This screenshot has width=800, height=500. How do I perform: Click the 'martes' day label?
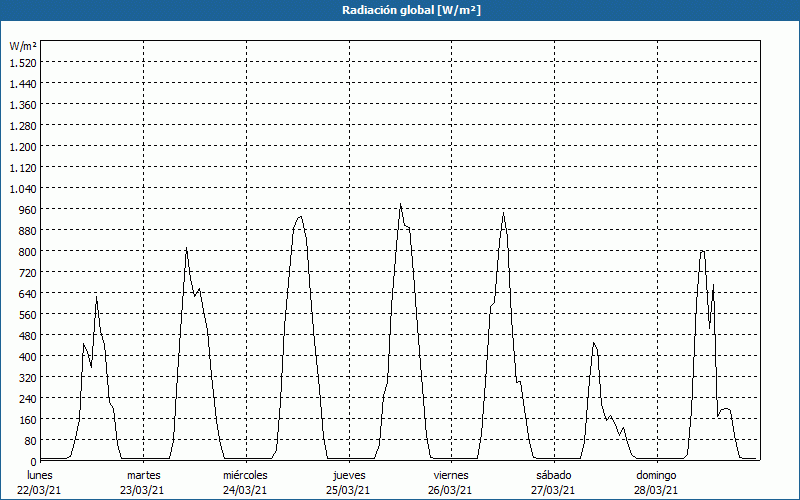click(143, 475)
